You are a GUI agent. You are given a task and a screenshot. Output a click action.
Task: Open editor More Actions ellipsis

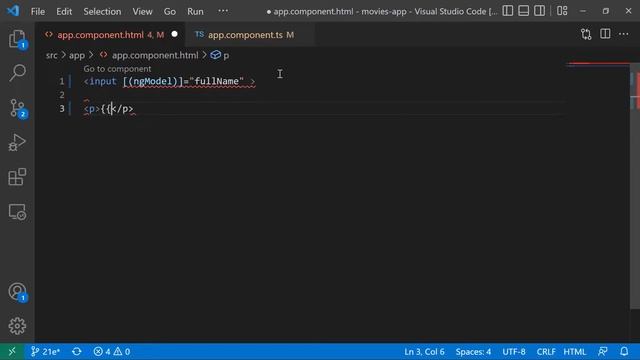click(x=624, y=34)
